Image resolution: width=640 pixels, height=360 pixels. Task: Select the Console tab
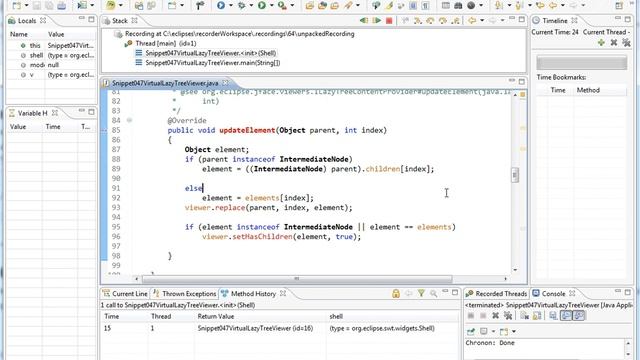(553, 293)
